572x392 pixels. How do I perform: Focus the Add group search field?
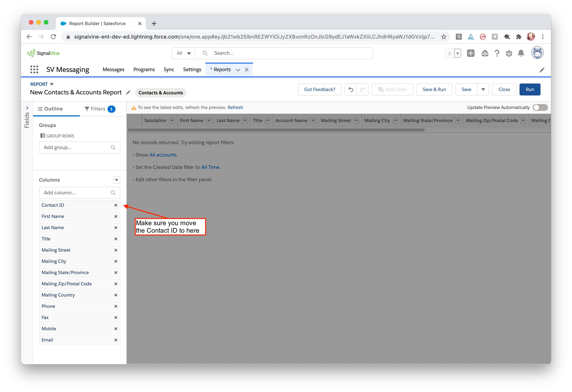coord(79,148)
